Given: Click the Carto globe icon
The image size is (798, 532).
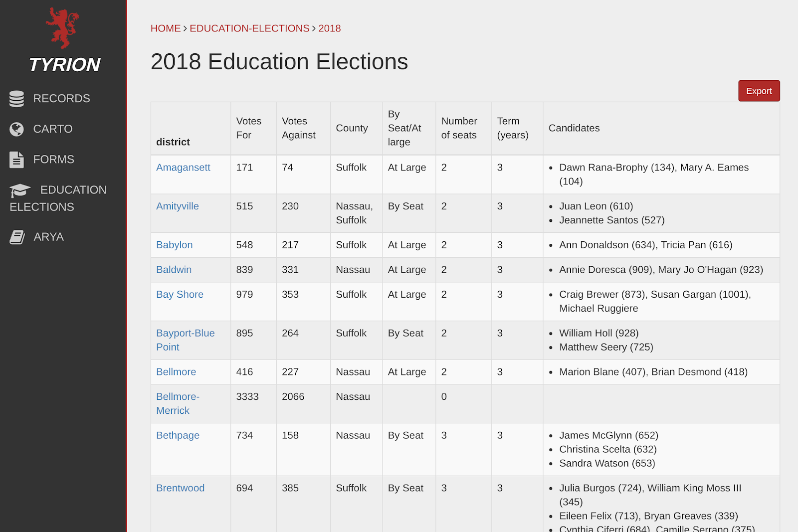Looking at the screenshot, I should click(x=16, y=129).
